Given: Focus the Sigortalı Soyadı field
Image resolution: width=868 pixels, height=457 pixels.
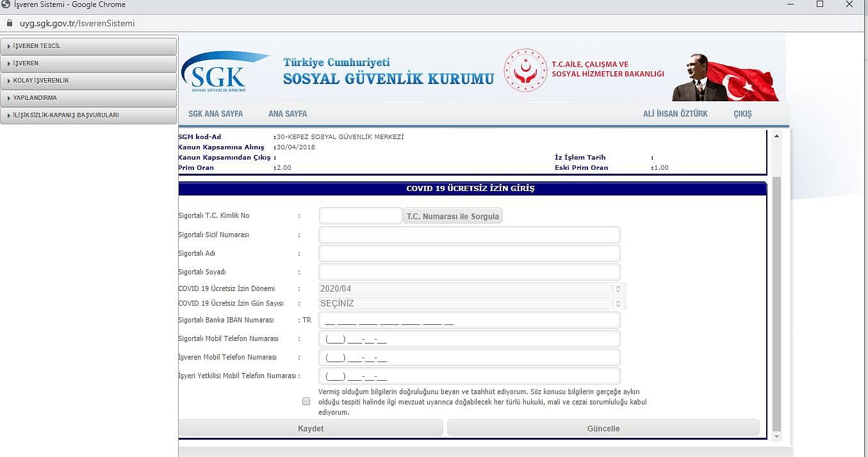Looking at the screenshot, I should click(470, 272).
